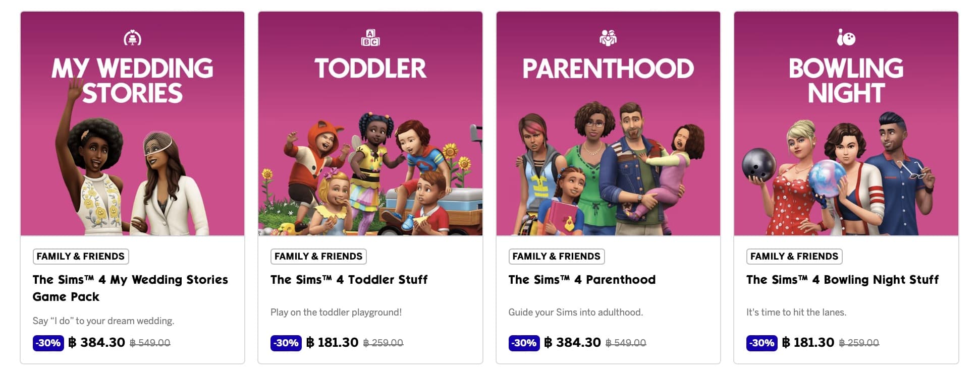Click Family & Friends tag on Wedding Stories card

pos(81,257)
